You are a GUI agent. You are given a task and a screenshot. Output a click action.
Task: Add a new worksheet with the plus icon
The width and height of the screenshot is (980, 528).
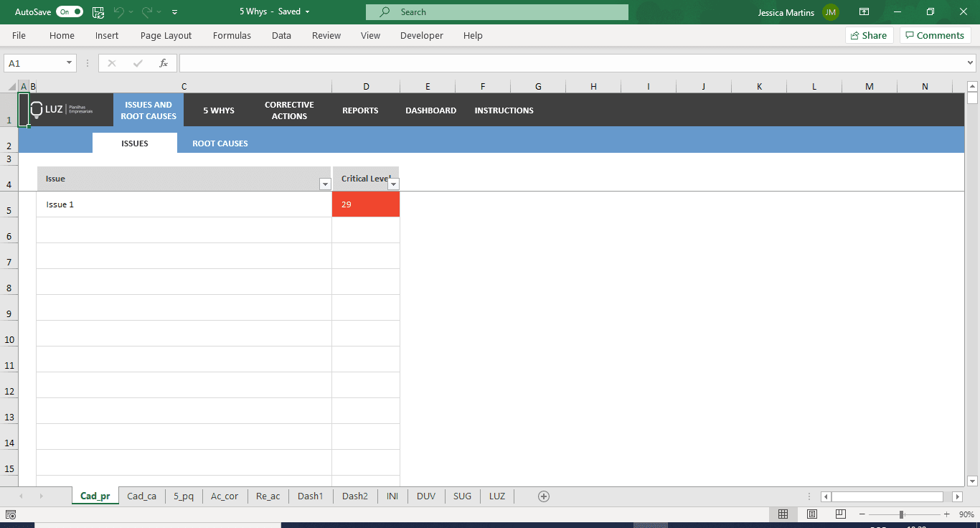543,496
